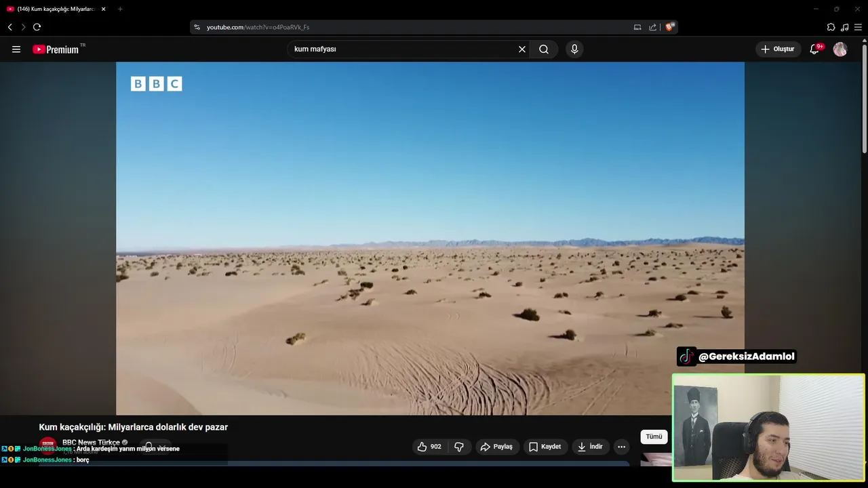
Task: Click the video title Kum kaçakçılığı
Action: (x=134, y=427)
